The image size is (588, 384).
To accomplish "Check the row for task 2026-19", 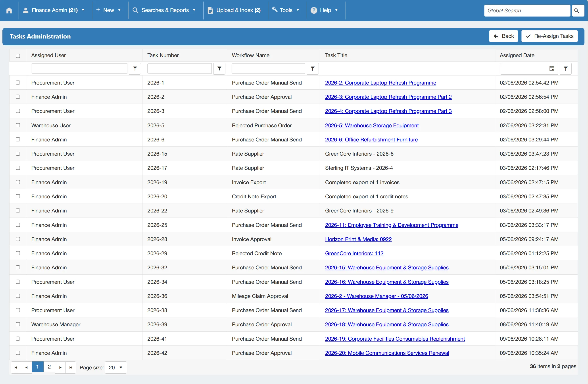I will pyautogui.click(x=18, y=182).
